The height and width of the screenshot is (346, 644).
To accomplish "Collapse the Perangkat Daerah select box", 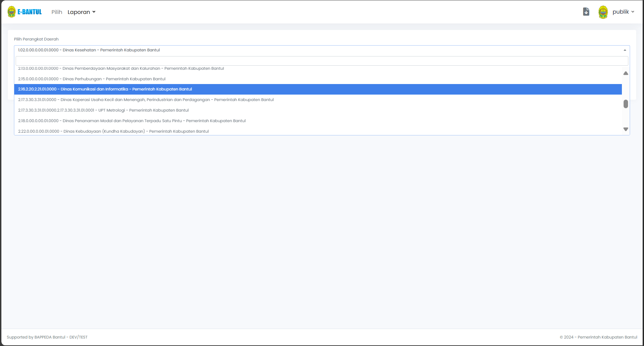I will pyautogui.click(x=322, y=50).
